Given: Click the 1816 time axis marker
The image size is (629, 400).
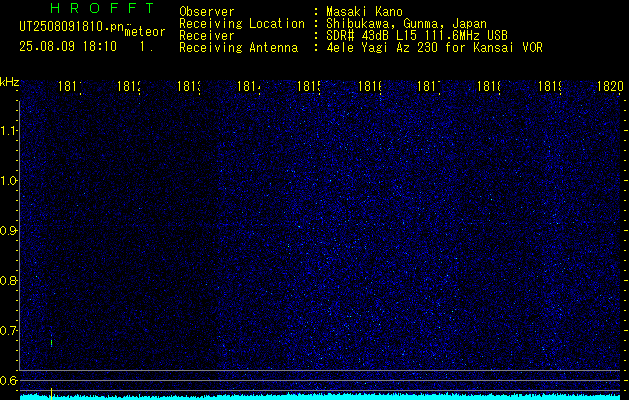Looking at the screenshot, I should pos(369,86).
